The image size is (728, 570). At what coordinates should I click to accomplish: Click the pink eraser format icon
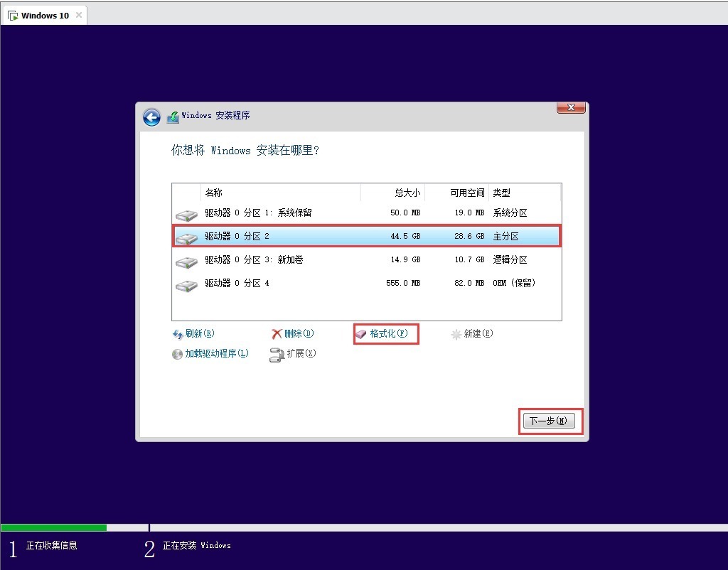coord(360,334)
